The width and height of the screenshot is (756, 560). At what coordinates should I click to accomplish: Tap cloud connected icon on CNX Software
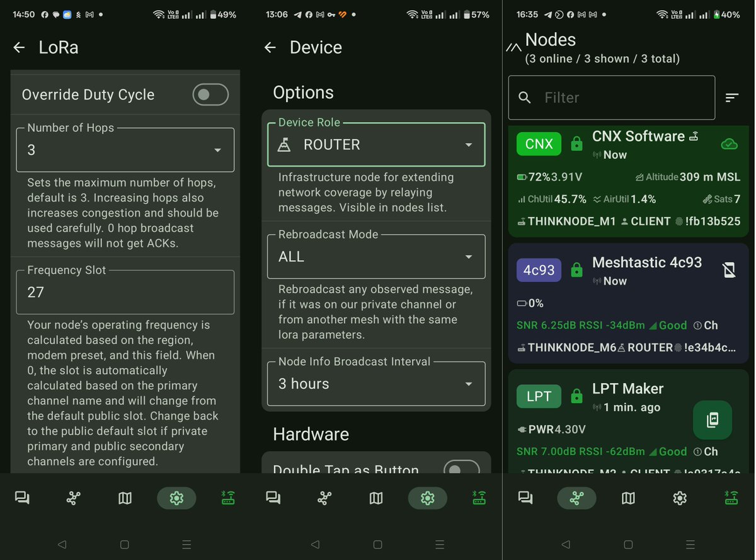pos(729,144)
